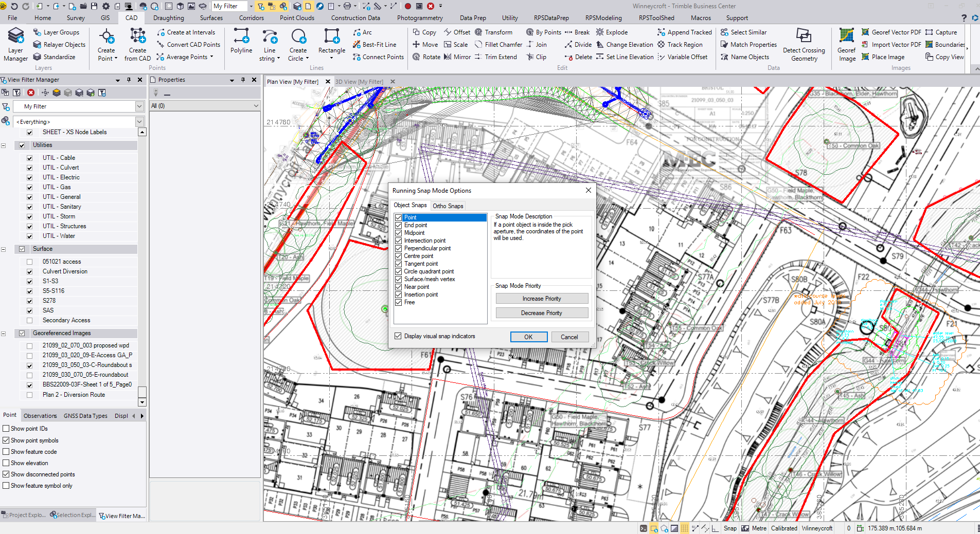Select Near point in snap list
Viewport: 980px width, 534px height.
point(416,287)
